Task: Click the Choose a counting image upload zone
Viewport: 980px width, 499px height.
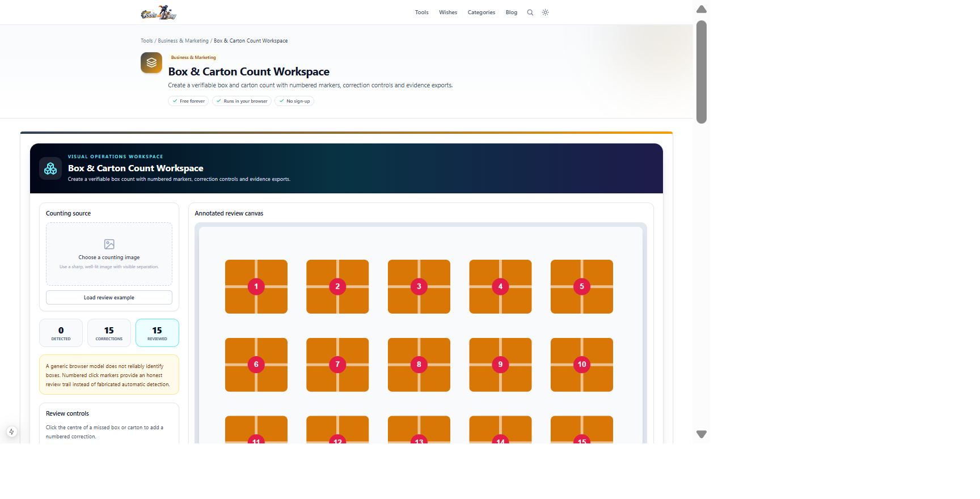Action: tap(109, 254)
